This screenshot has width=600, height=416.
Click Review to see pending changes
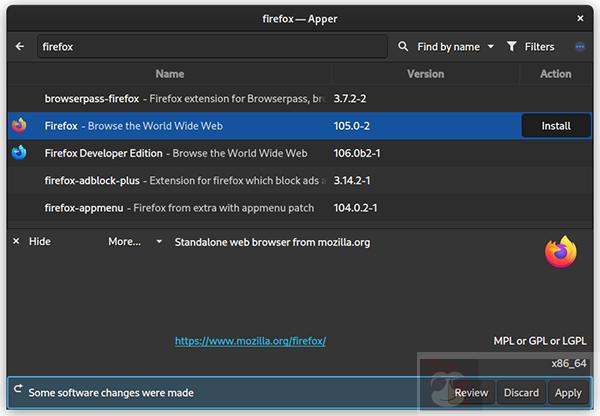(x=471, y=393)
